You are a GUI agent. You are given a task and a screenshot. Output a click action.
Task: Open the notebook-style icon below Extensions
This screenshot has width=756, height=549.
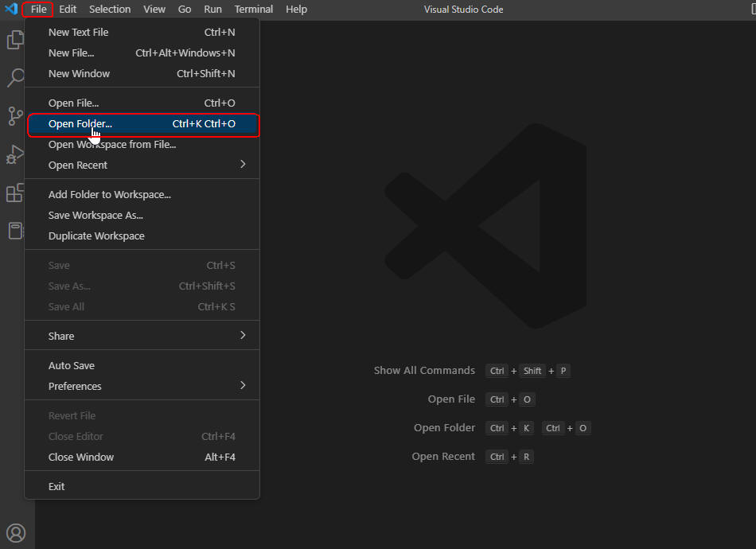15,231
